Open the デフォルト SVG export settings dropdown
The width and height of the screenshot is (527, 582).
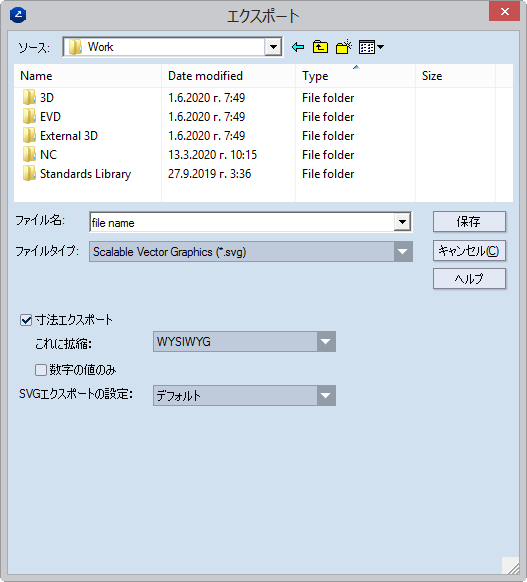[x=326, y=396]
